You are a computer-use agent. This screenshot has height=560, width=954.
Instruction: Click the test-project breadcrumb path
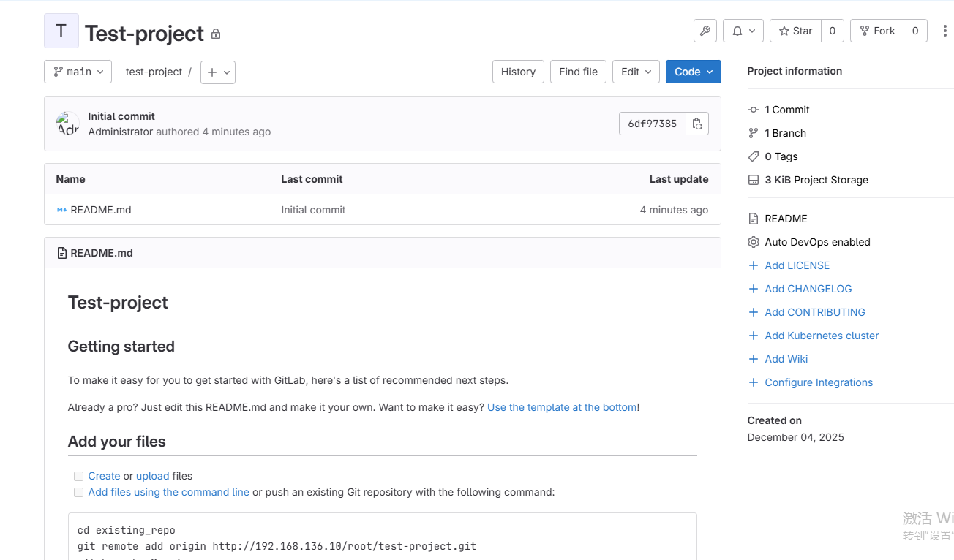(154, 72)
